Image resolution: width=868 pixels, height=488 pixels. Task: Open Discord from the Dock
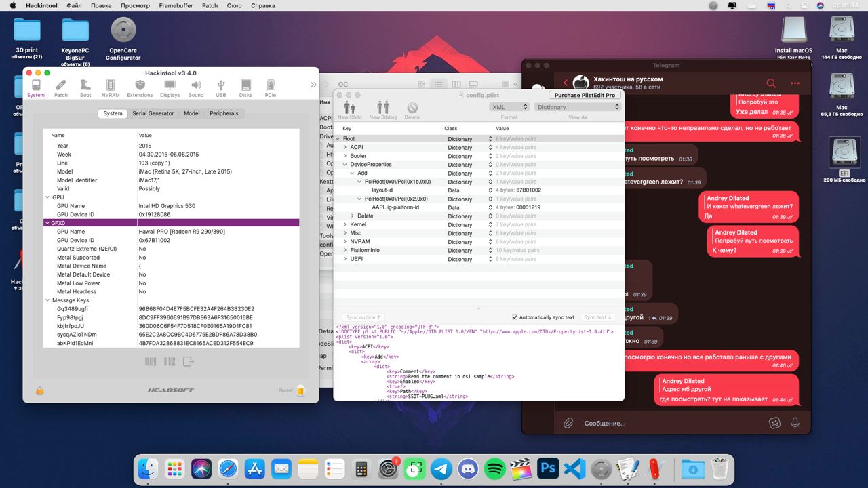[x=468, y=469]
